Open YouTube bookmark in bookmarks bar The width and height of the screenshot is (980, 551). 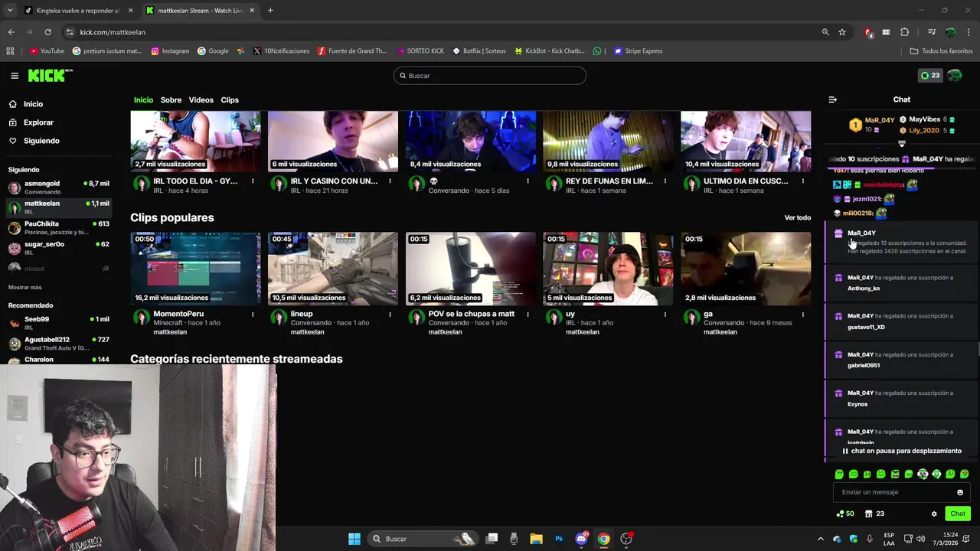pos(47,51)
